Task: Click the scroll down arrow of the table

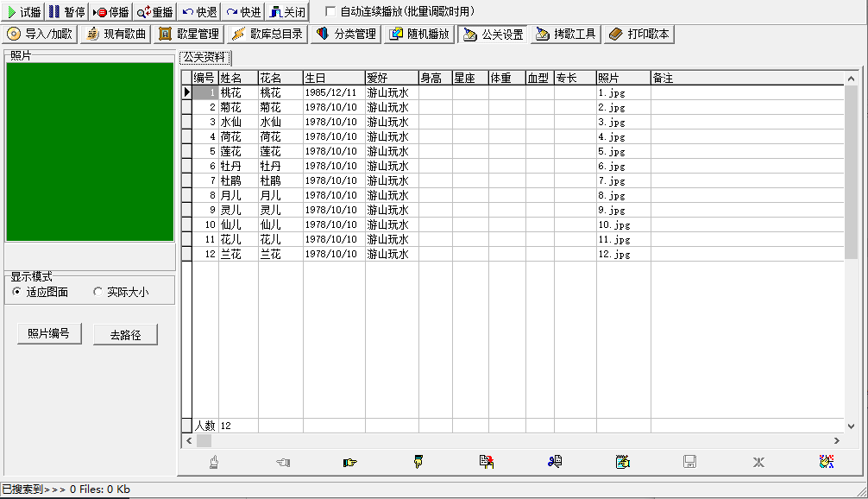Action: tap(851, 426)
